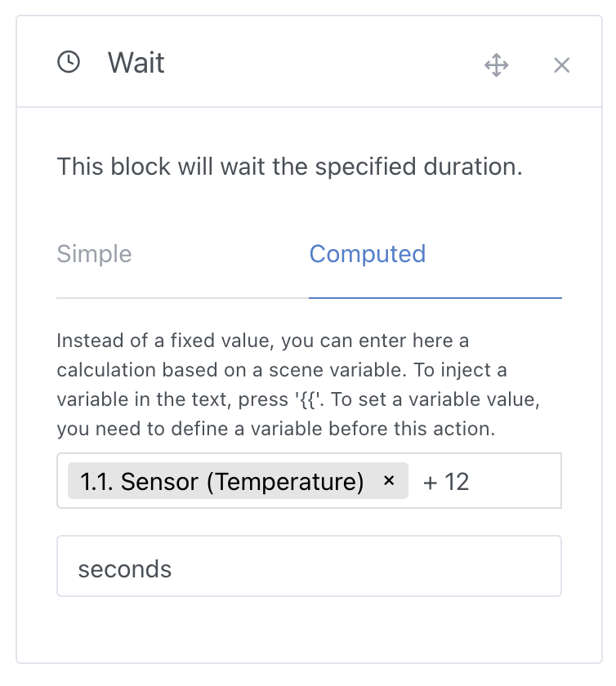Click the '+ 12' expression text
Screen dimensions: 616x686
tap(446, 482)
